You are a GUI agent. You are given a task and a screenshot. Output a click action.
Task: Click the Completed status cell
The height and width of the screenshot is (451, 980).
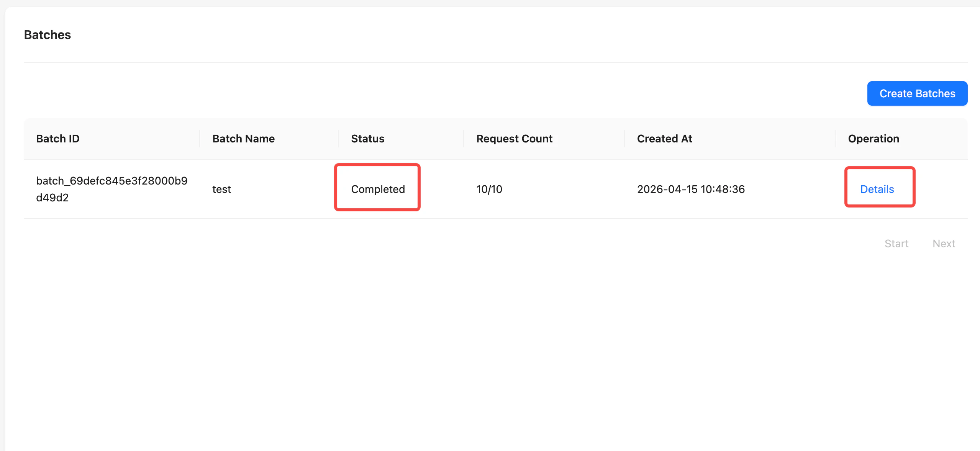[x=378, y=189]
